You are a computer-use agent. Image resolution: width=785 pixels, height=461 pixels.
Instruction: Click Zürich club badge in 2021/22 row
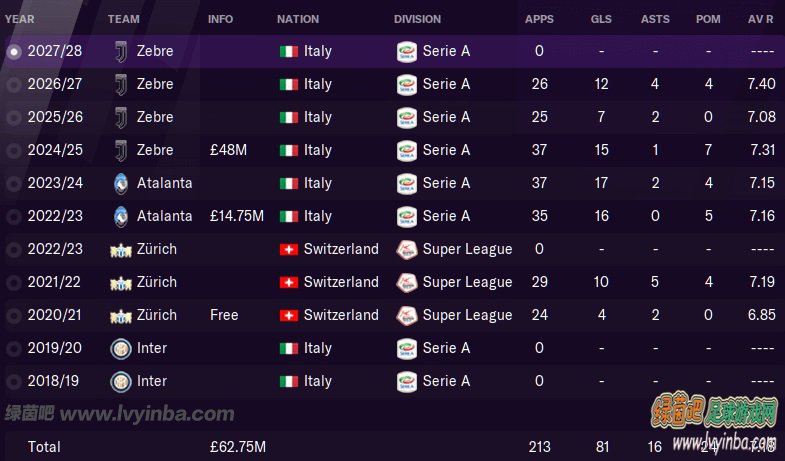(x=121, y=283)
